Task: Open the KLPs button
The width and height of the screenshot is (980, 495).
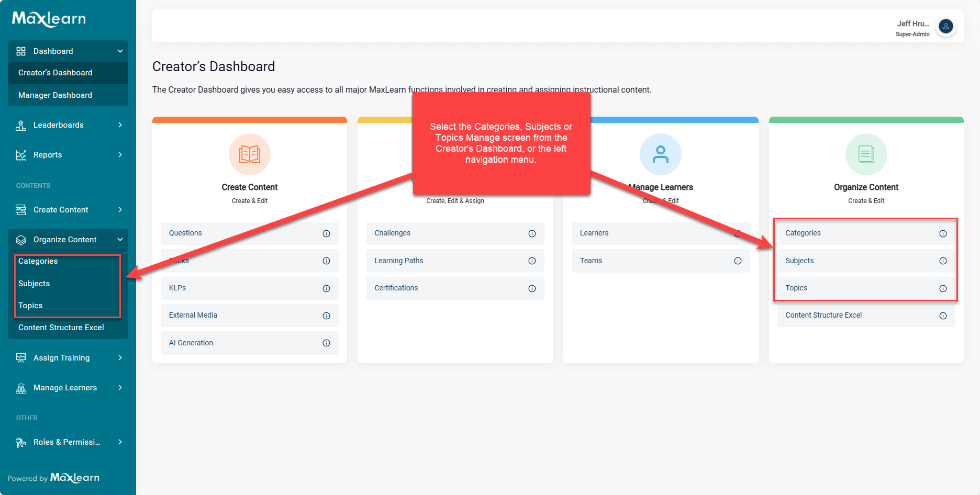Action: (250, 288)
